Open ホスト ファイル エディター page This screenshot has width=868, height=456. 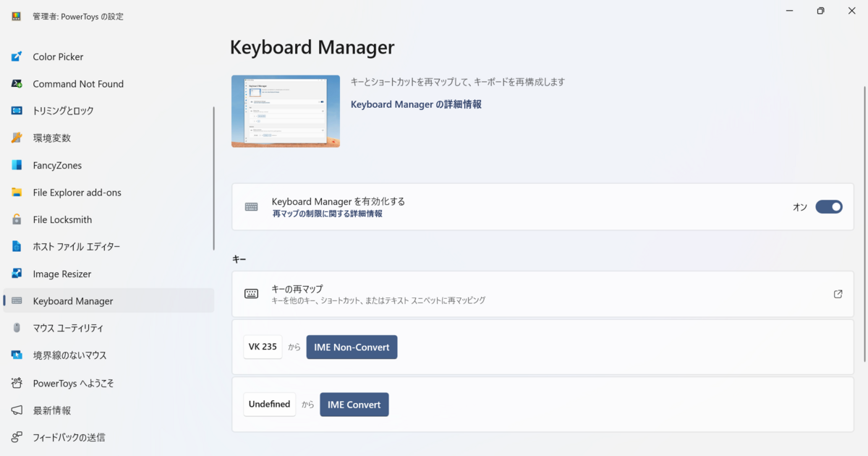click(109, 247)
